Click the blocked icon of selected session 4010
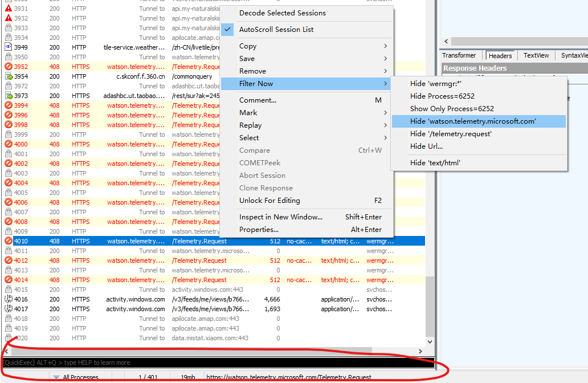 tap(8, 241)
